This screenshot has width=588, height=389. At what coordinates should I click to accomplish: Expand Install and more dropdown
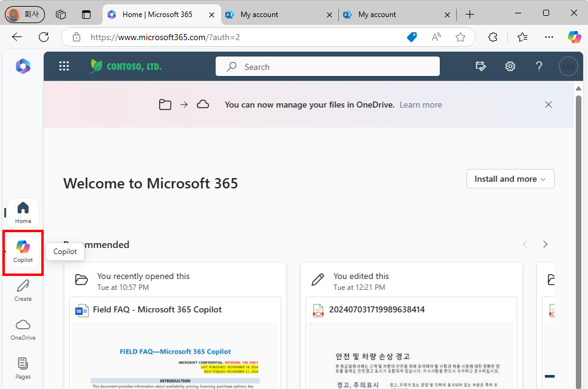(x=510, y=179)
